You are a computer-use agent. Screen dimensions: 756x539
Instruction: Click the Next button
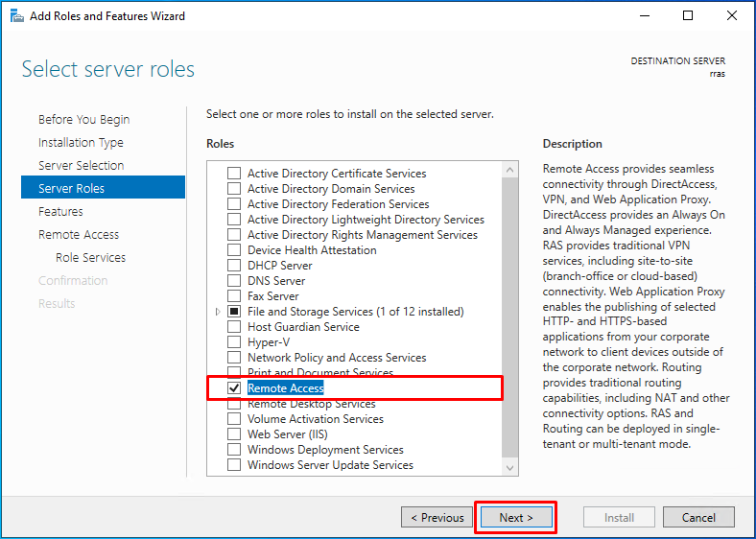click(516, 517)
